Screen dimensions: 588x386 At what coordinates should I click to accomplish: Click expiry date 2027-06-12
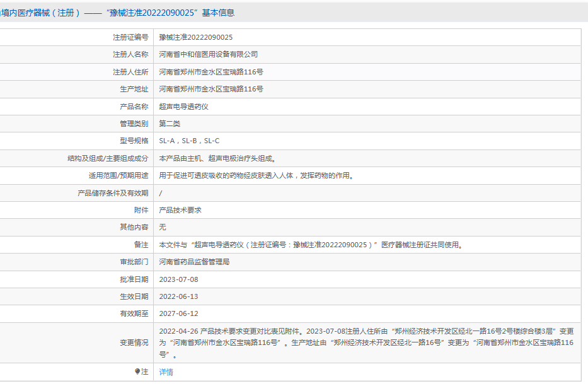tap(178, 313)
